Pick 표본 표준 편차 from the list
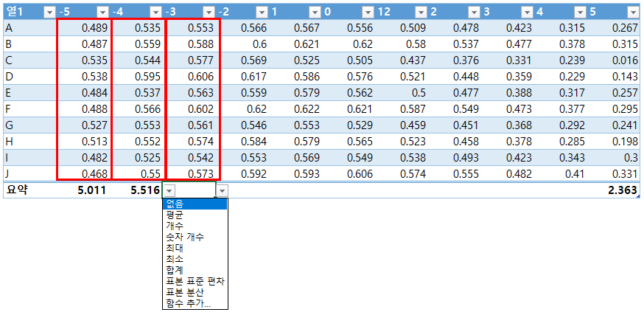Screen dimensions: 644x315 [195, 281]
